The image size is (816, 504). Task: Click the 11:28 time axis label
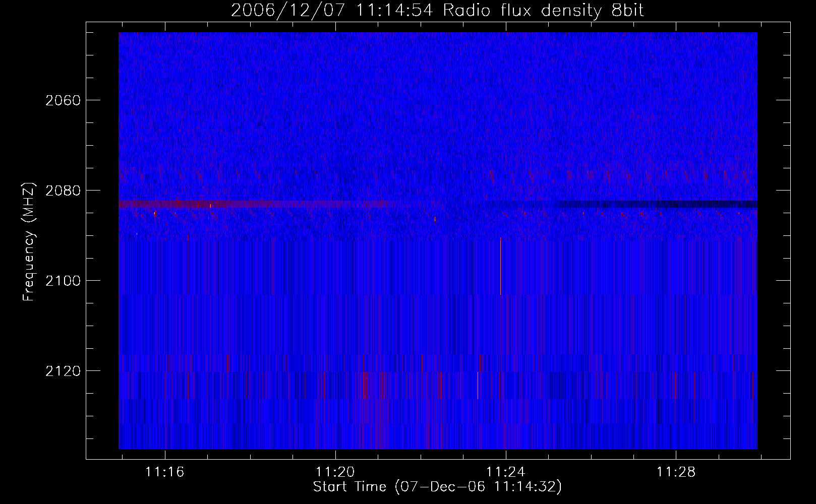(x=676, y=472)
